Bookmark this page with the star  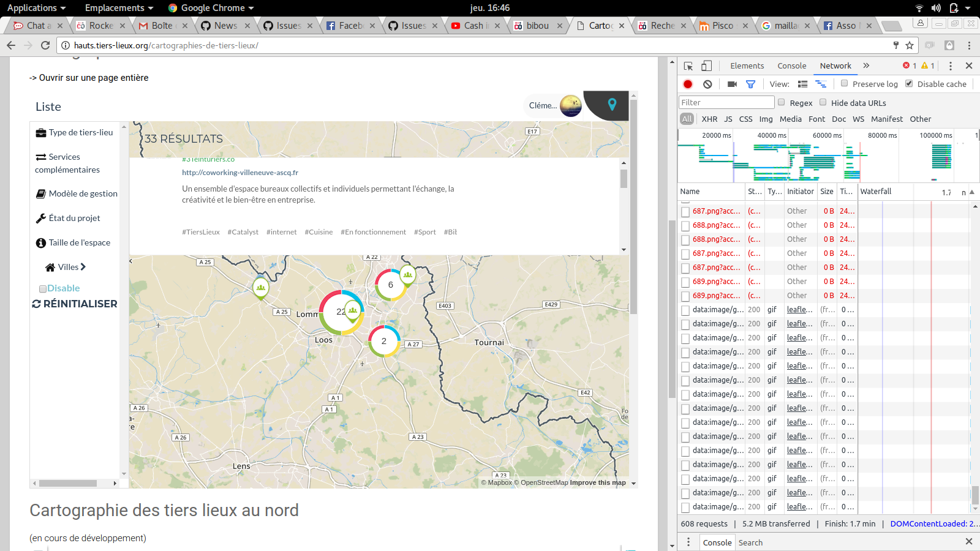(910, 45)
